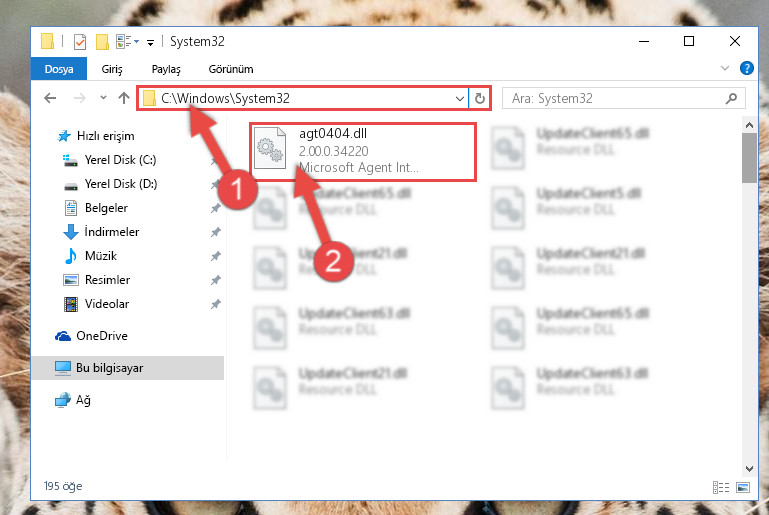Switch to details view icon in status bar

point(720,487)
